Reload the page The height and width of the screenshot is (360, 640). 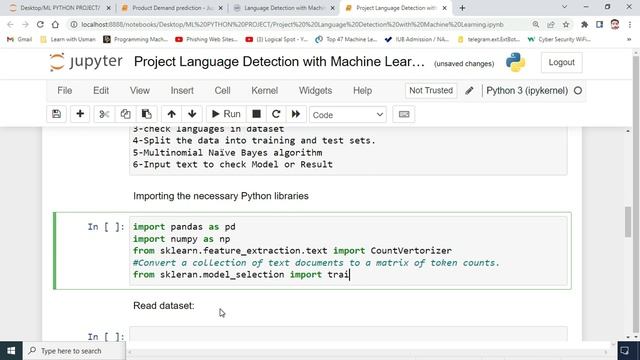pyautogui.click(x=40, y=24)
